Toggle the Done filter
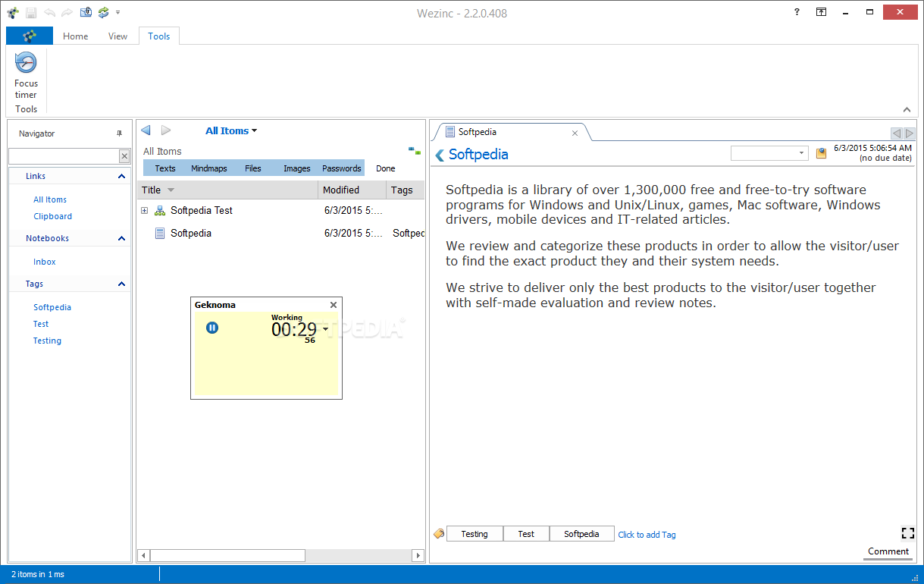This screenshot has height=584, width=924. [386, 168]
